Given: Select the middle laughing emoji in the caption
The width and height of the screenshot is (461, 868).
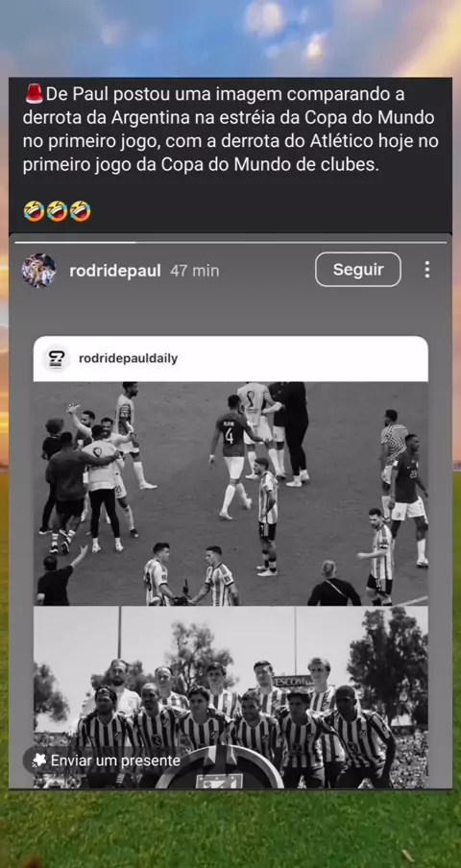Looking at the screenshot, I should (x=57, y=211).
